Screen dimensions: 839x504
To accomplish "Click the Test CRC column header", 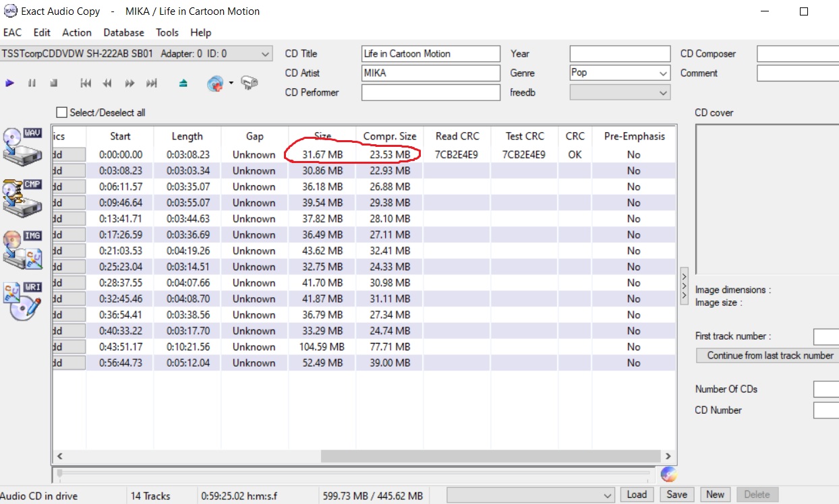I will (524, 136).
